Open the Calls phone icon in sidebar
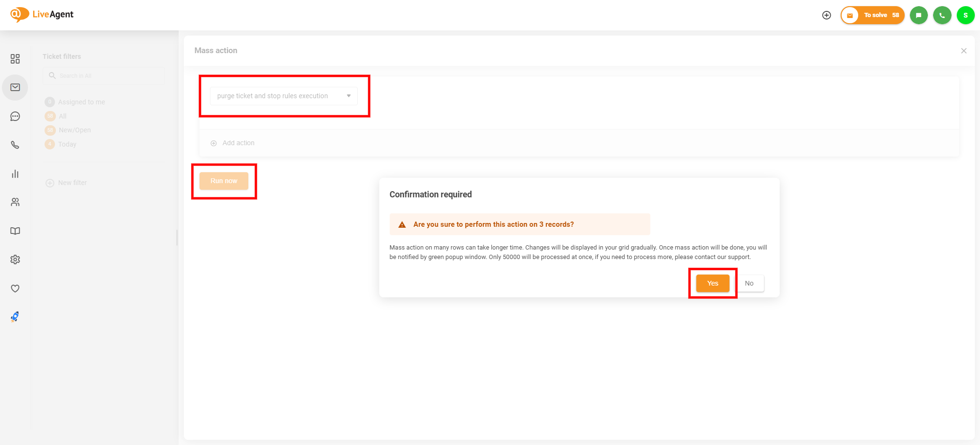Viewport: 980px width, 445px height. [x=15, y=145]
